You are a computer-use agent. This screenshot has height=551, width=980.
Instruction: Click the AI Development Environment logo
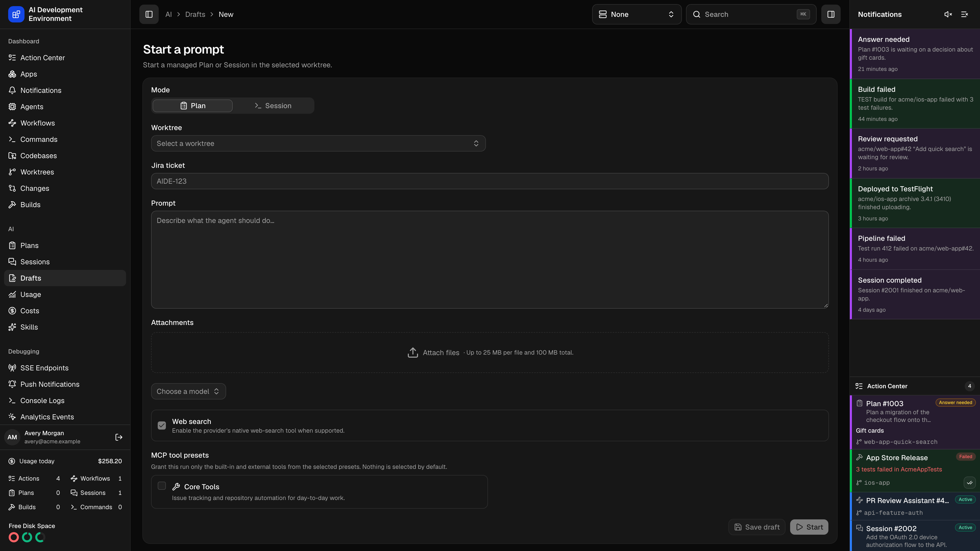pos(16,15)
